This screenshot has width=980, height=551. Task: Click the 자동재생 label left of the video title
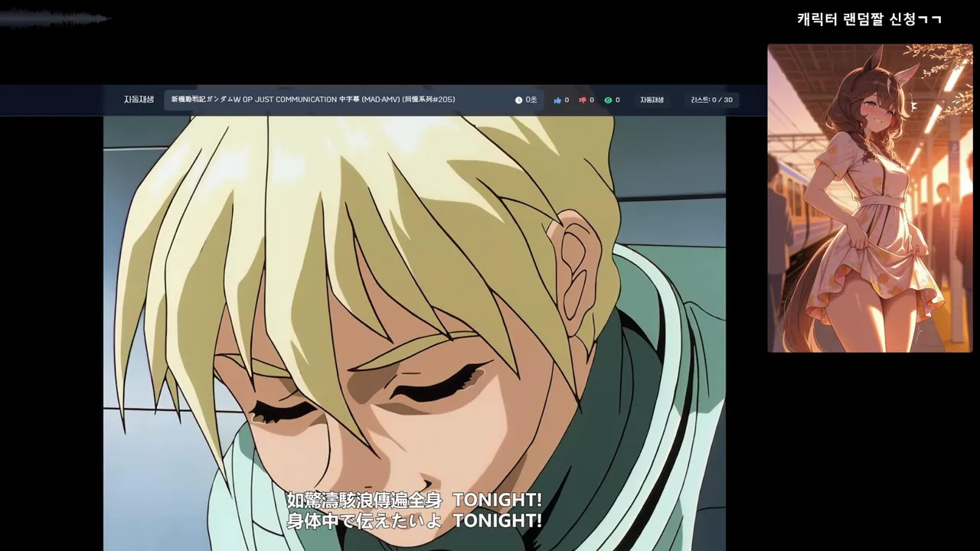(139, 99)
